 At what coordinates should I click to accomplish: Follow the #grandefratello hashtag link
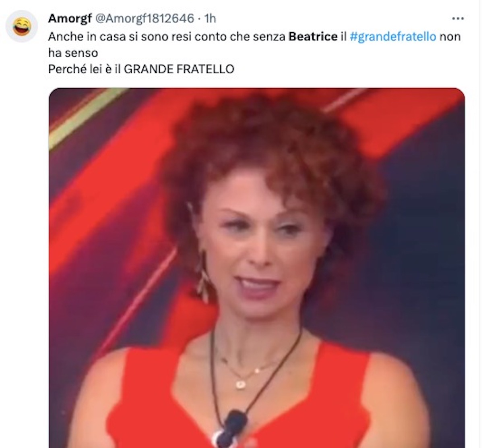(393, 37)
